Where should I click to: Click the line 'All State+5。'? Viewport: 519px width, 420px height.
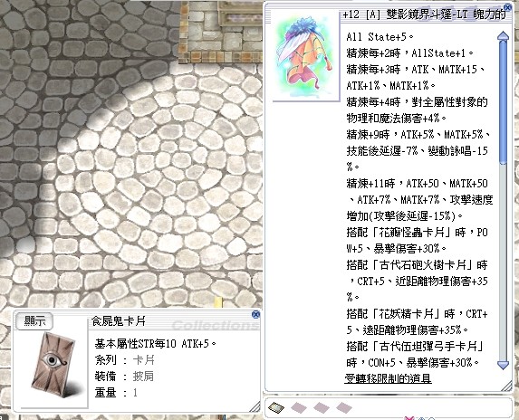pyautogui.click(x=380, y=37)
